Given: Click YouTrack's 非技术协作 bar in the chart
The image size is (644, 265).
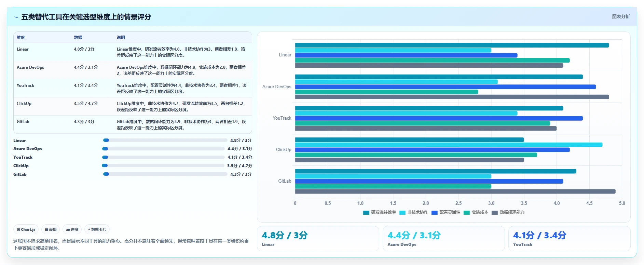Looking at the screenshot, I should [x=406, y=113].
